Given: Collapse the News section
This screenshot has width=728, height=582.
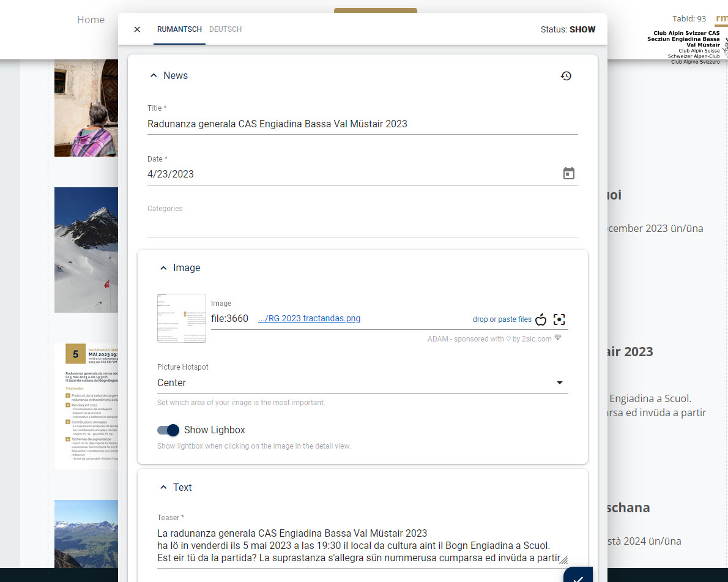Looking at the screenshot, I should pyautogui.click(x=154, y=76).
